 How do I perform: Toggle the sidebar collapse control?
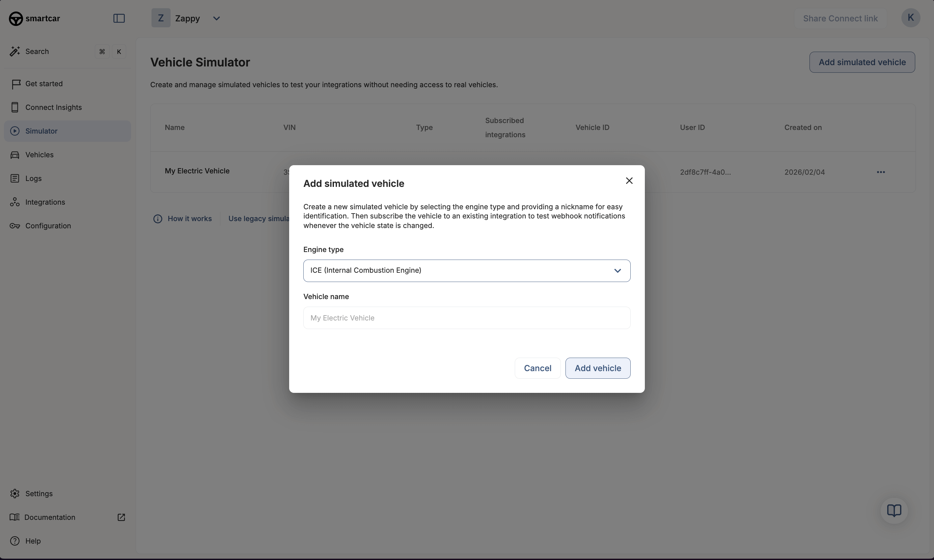pos(119,18)
